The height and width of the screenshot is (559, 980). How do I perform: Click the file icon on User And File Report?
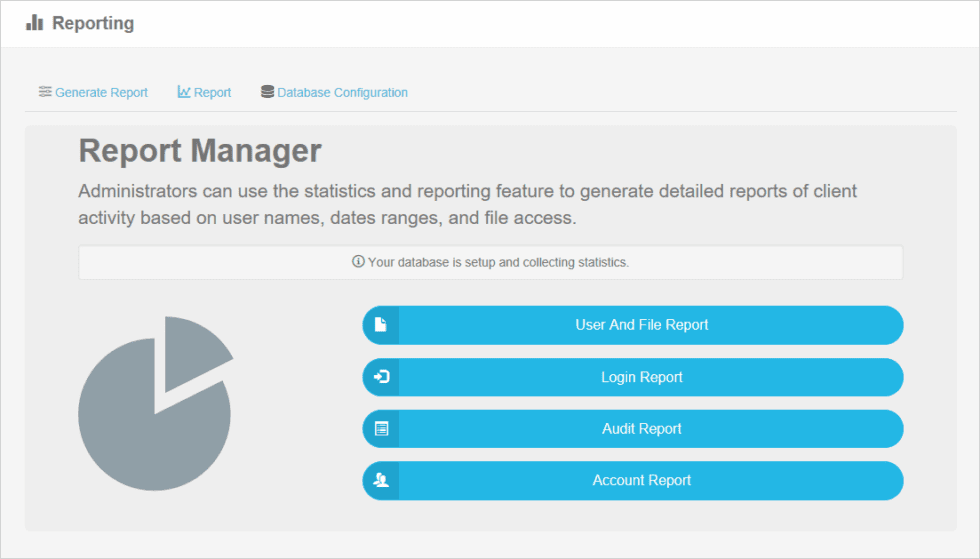[x=381, y=325]
